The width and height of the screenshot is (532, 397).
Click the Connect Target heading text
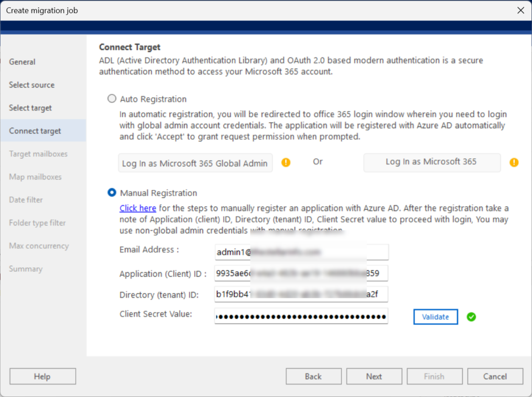pos(129,47)
